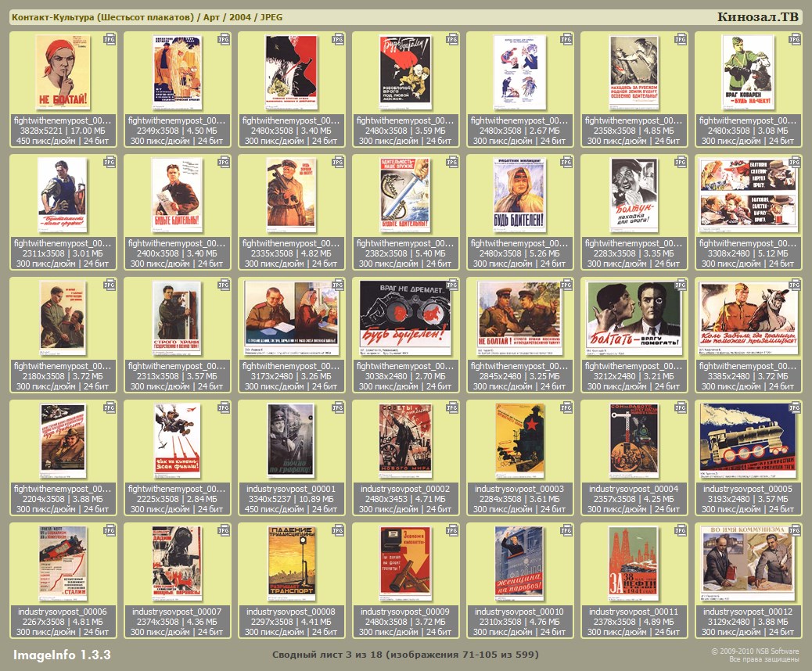Click the JPG badge on industrysovpost_00009

click(x=452, y=531)
